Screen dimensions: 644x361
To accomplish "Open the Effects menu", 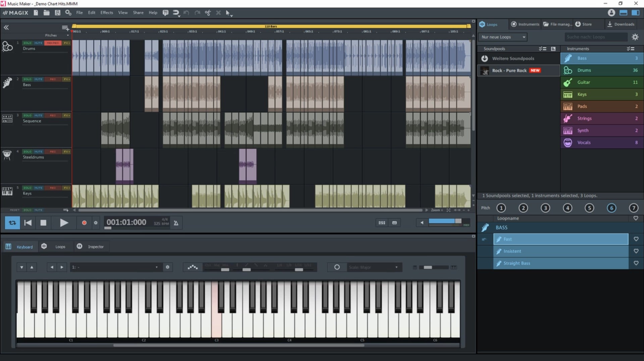I will pos(107,13).
